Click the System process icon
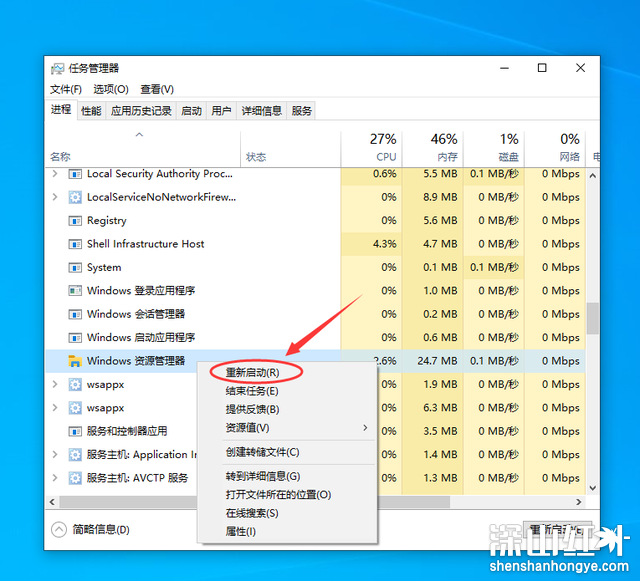This screenshot has width=640, height=581. point(75,268)
